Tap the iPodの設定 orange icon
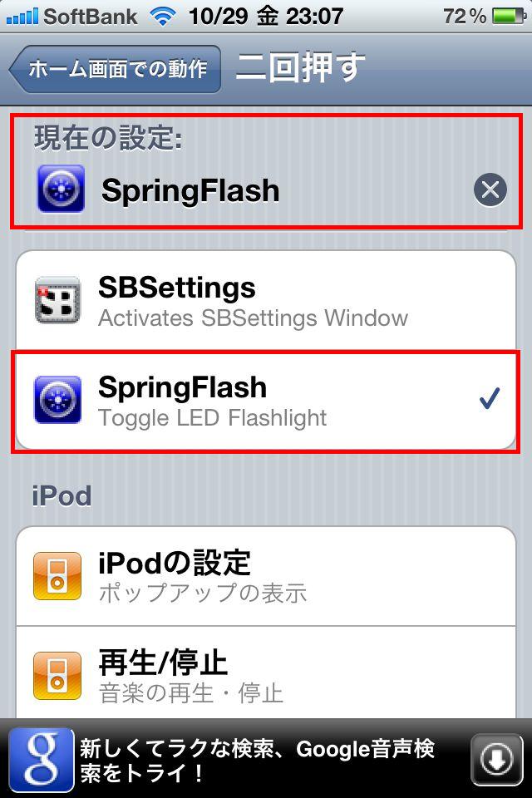The image size is (532, 798). coord(57,576)
